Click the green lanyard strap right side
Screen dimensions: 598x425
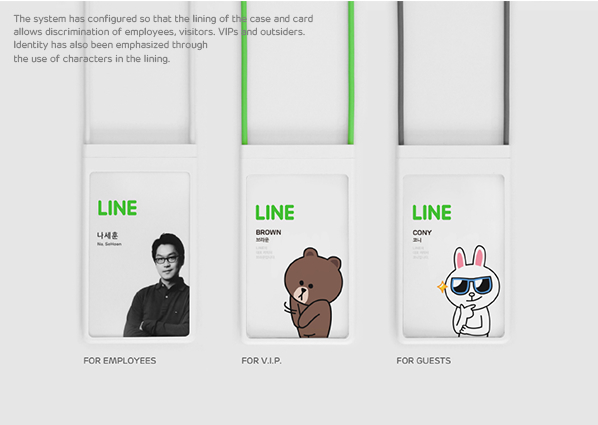click(x=351, y=72)
